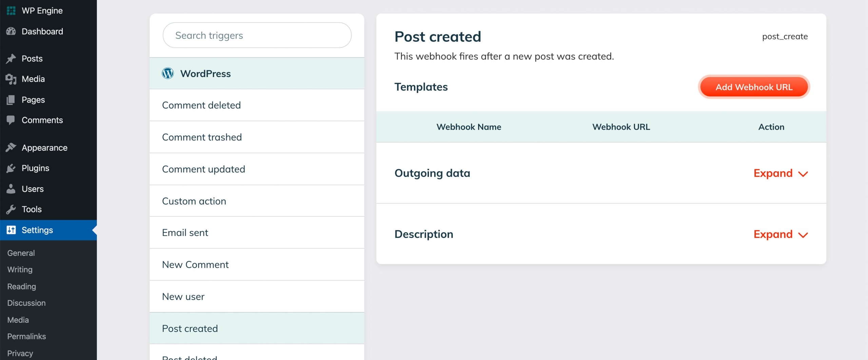
Task: Click the Posts pushpin icon
Action: 11,58
